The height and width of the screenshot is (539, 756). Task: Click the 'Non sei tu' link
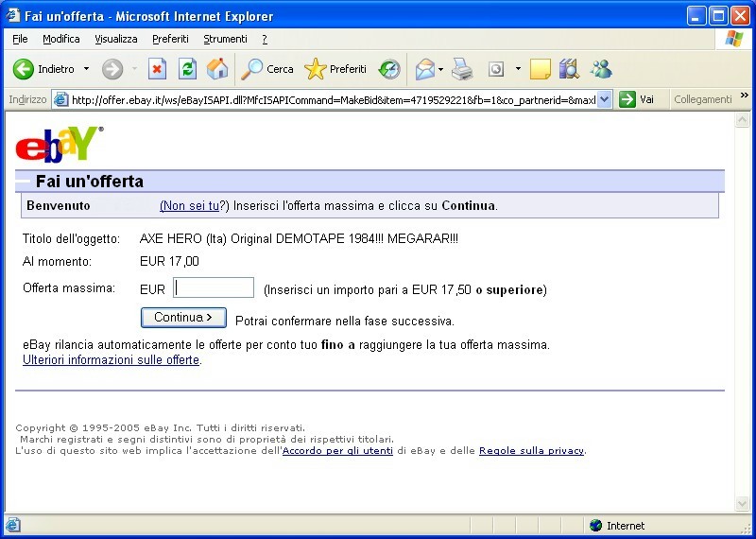coord(189,206)
